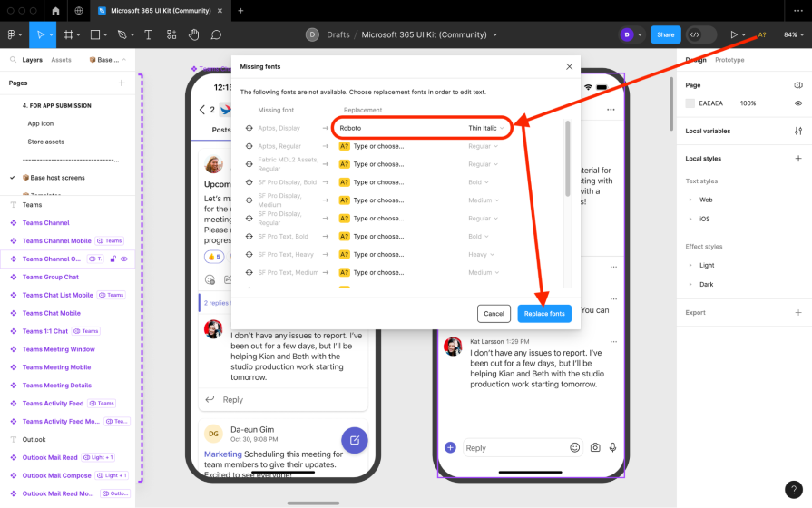Screen dimensions: 812x508
Task: Open the Comment tool
Action: [x=216, y=34]
